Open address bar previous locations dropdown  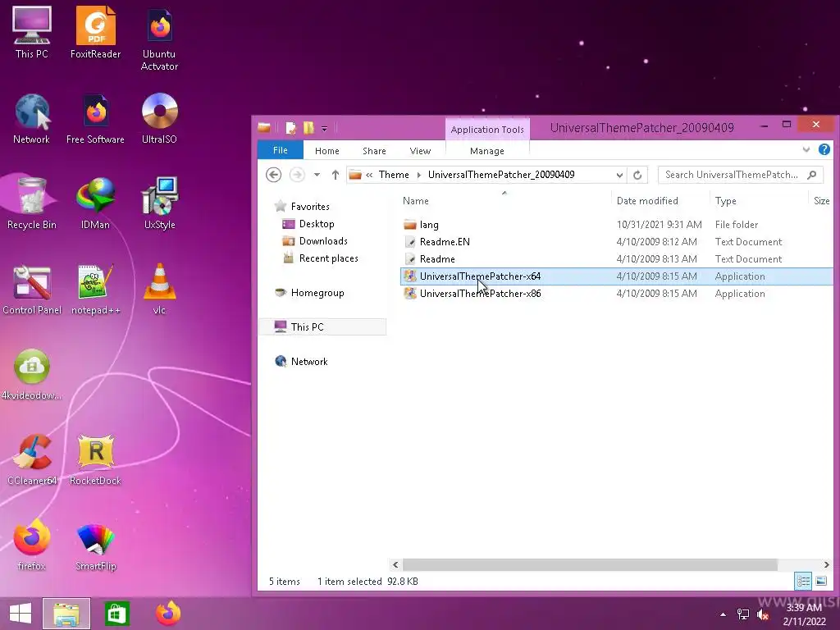[x=619, y=176]
